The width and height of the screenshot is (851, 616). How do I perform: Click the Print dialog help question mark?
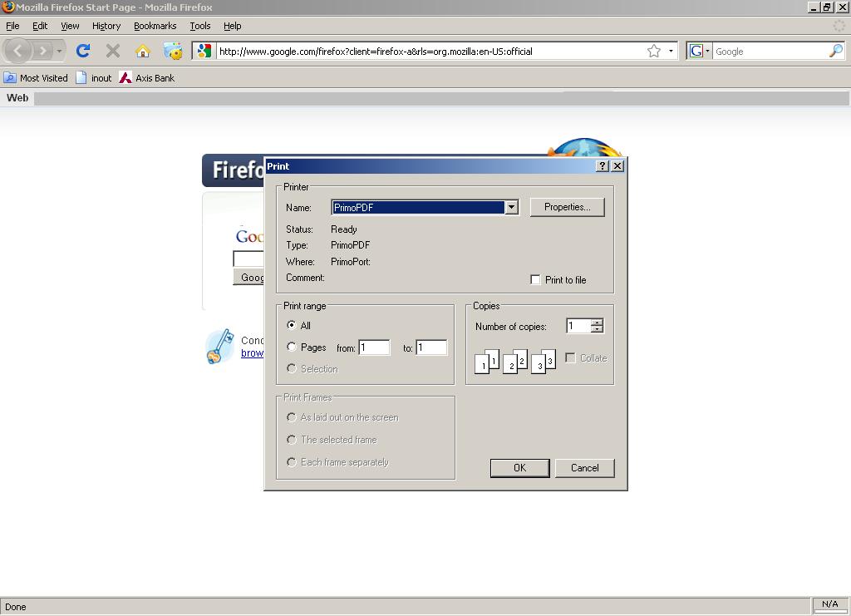[x=603, y=166]
